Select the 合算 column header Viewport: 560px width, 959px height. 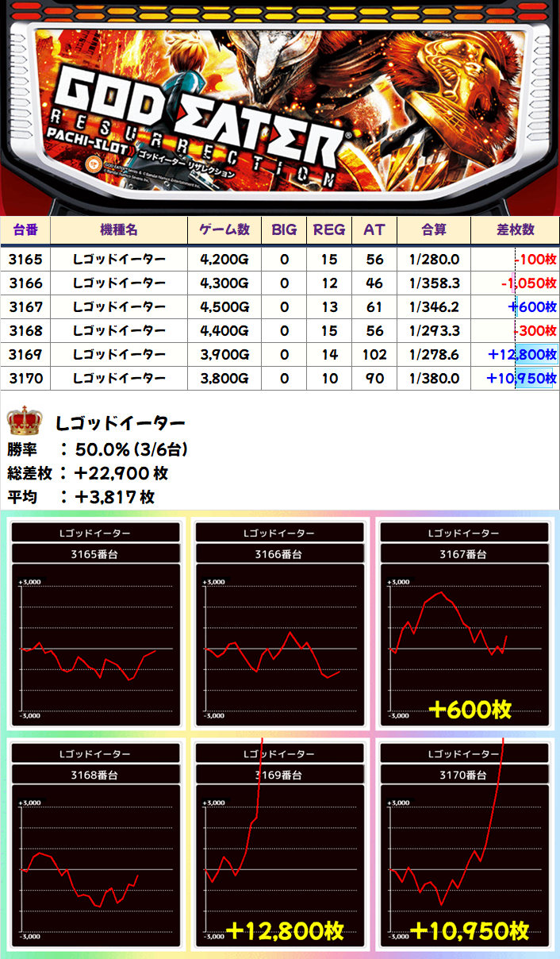433,230
